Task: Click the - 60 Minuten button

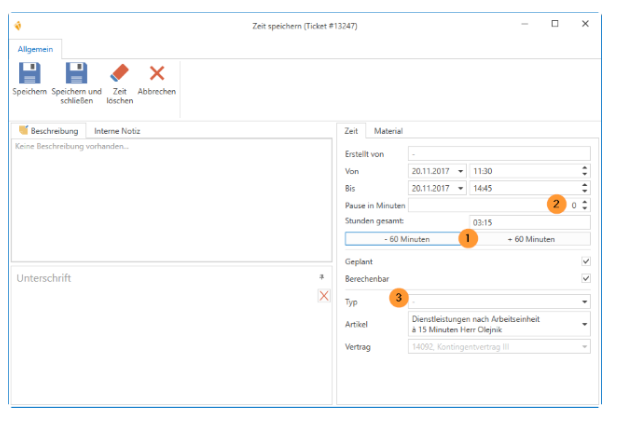Action: (406, 239)
